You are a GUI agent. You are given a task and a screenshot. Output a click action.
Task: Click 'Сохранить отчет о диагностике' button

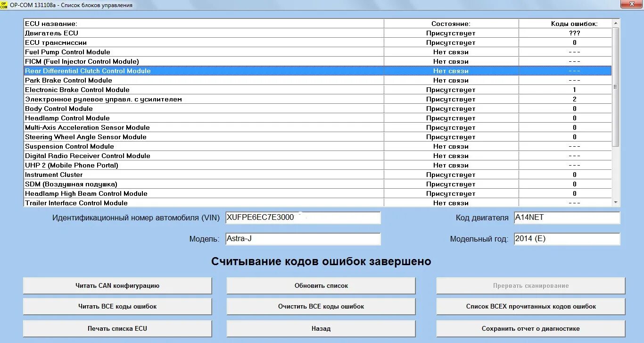(531, 328)
